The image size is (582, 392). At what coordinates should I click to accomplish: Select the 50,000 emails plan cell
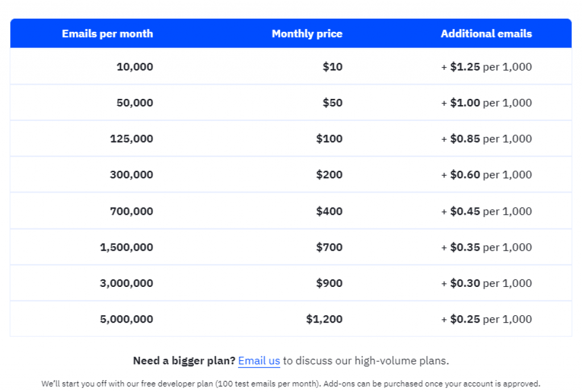click(x=135, y=103)
